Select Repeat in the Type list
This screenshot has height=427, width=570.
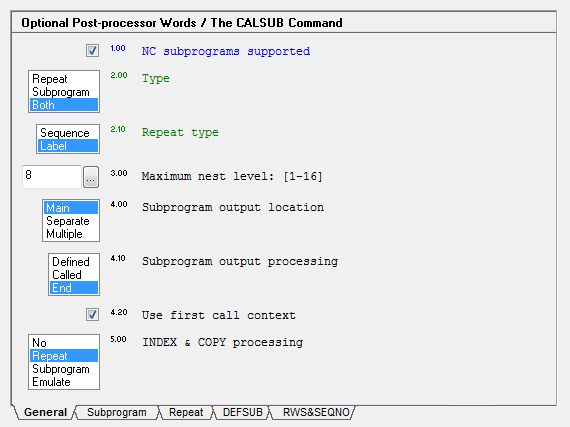coord(64,79)
